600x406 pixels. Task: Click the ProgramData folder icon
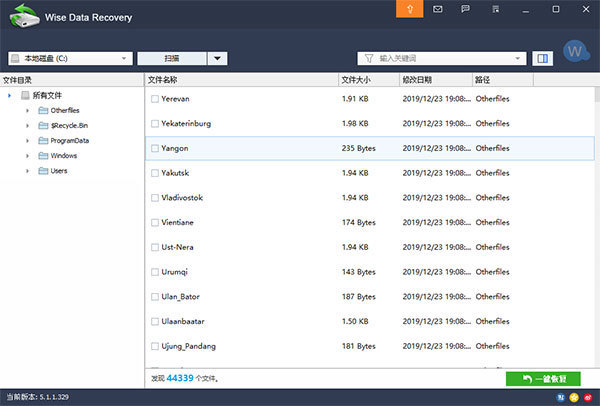tap(43, 141)
